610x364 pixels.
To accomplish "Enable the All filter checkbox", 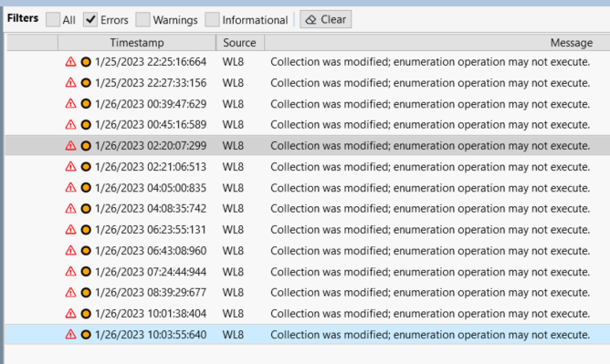I will (53, 19).
